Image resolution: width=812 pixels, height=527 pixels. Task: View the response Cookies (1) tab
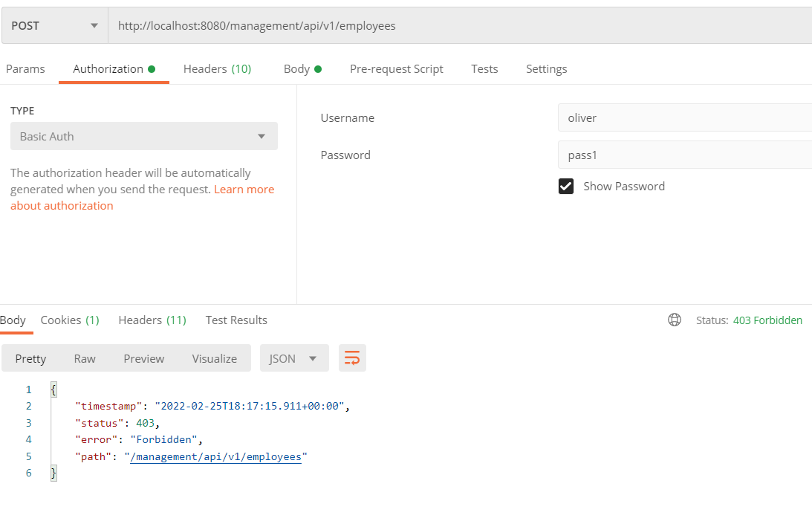70,320
